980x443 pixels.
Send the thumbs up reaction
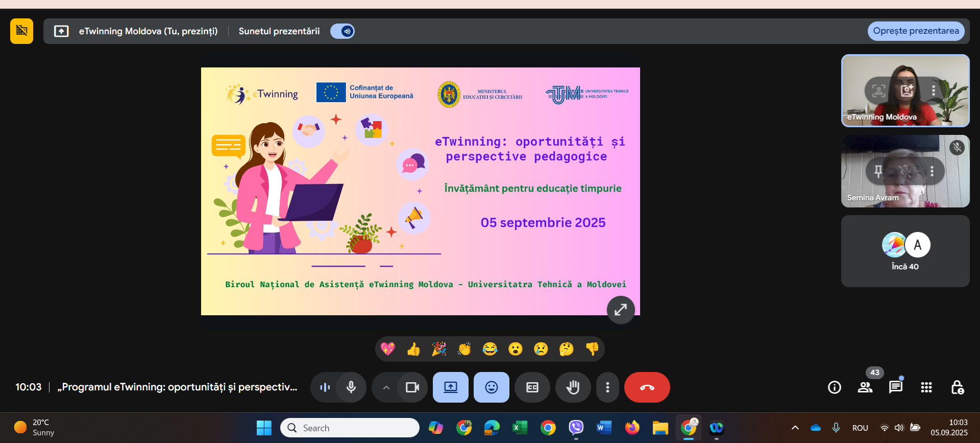tap(413, 349)
